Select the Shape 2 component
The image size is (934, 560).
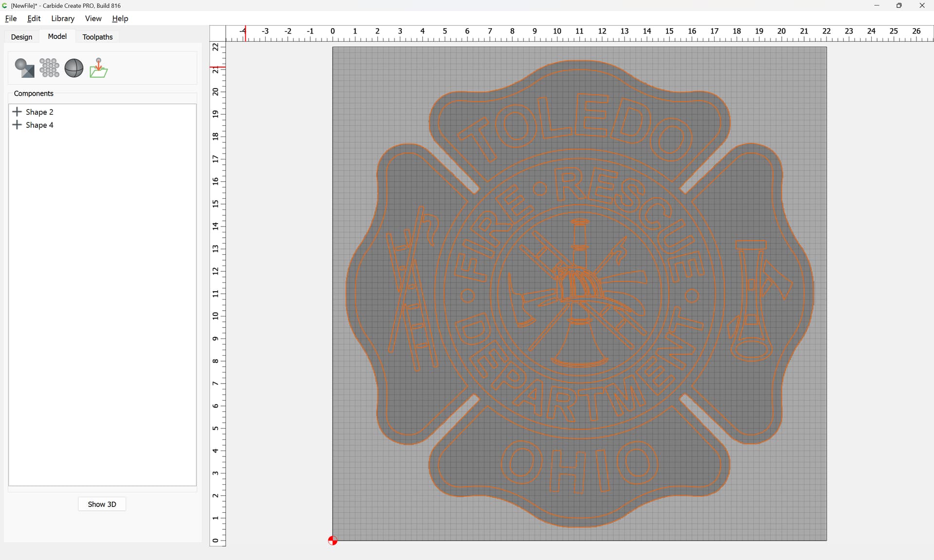pyautogui.click(x=39, y=112)
